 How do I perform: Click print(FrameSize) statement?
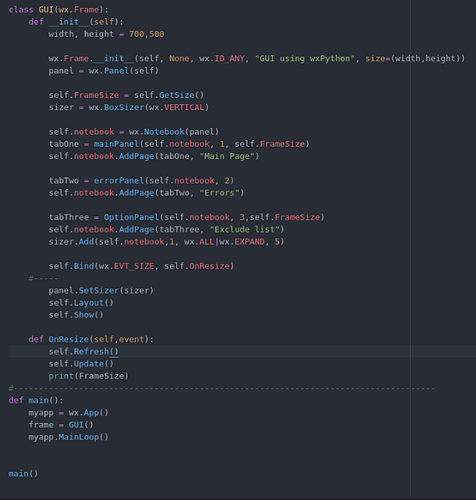(88, 376)
